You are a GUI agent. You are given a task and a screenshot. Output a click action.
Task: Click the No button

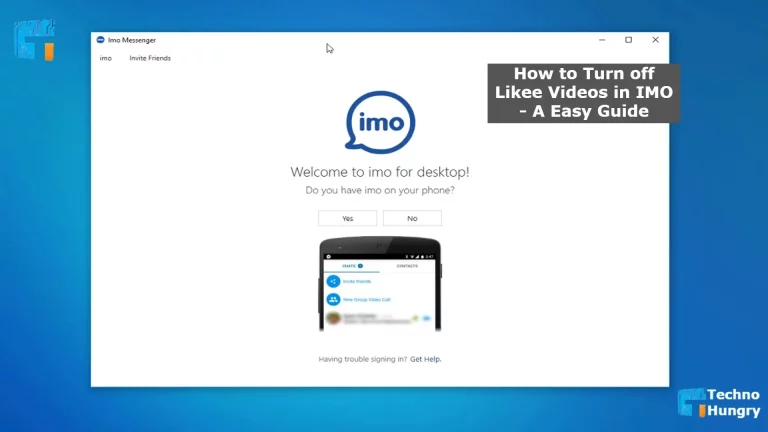pos(412,218)
